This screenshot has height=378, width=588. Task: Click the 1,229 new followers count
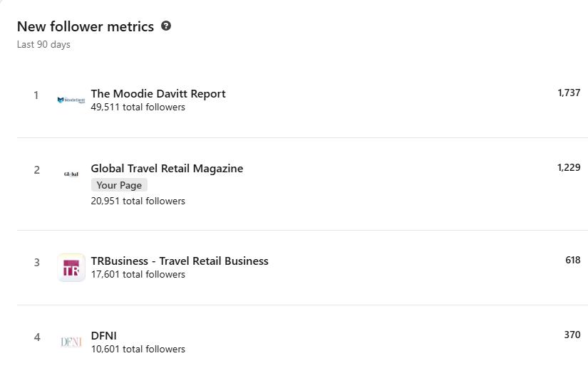(x=569, y=168)
